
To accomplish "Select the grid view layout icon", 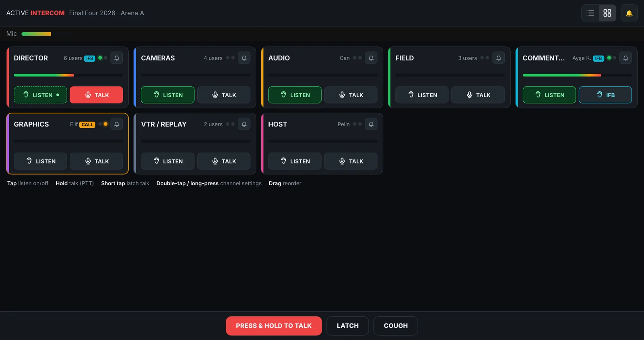I will [x=607, y=13].
